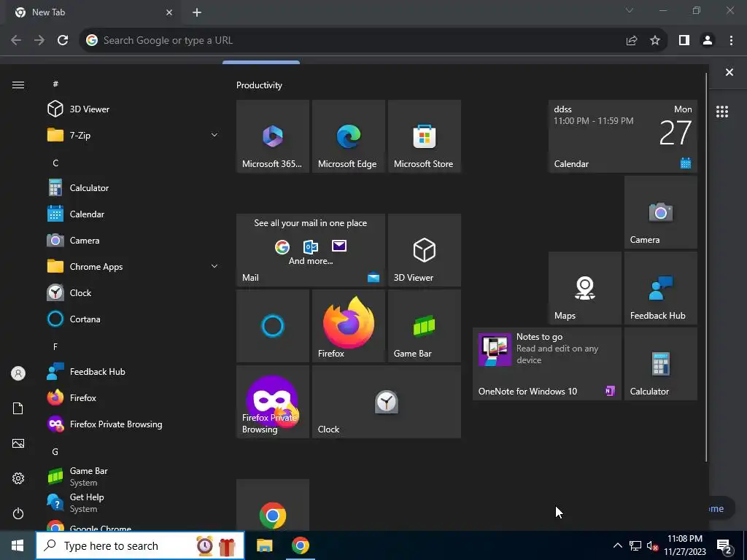Open Settings gear in Start sidebar

click(18, 478)
